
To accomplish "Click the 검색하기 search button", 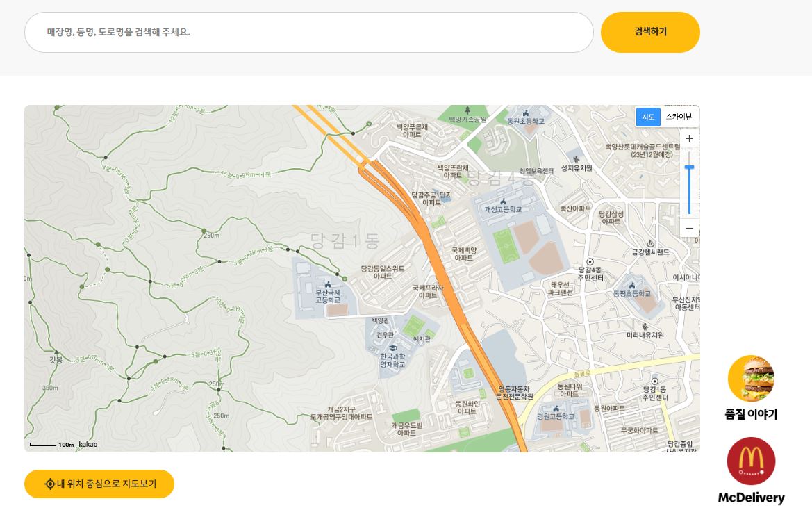I will click(650, 32).
